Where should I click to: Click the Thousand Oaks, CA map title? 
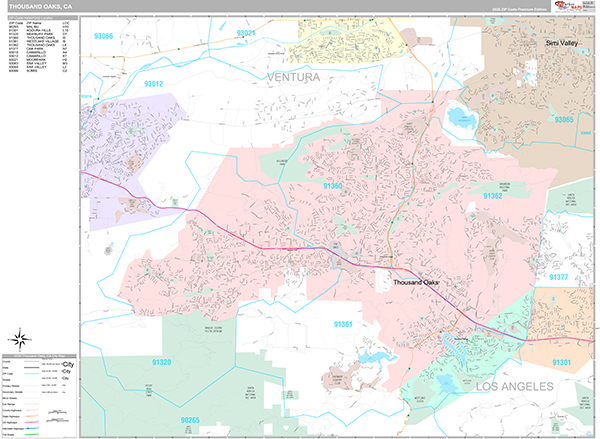(x=40, y=6)
